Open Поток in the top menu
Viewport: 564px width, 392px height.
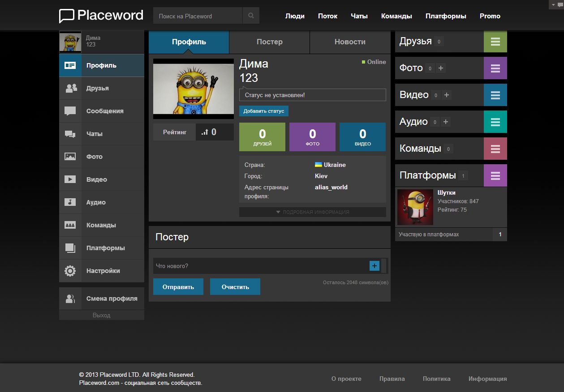328,16
